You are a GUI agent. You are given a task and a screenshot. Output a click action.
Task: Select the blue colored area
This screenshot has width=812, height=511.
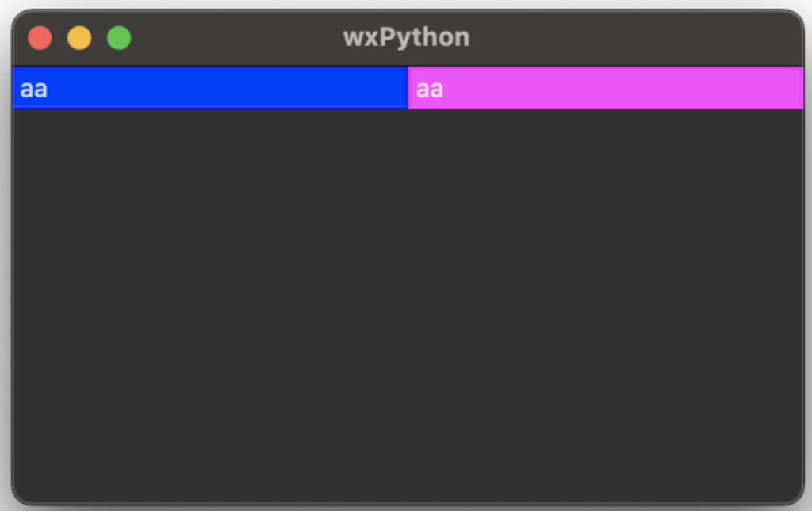pyautogui.click(x=210, y=88)
